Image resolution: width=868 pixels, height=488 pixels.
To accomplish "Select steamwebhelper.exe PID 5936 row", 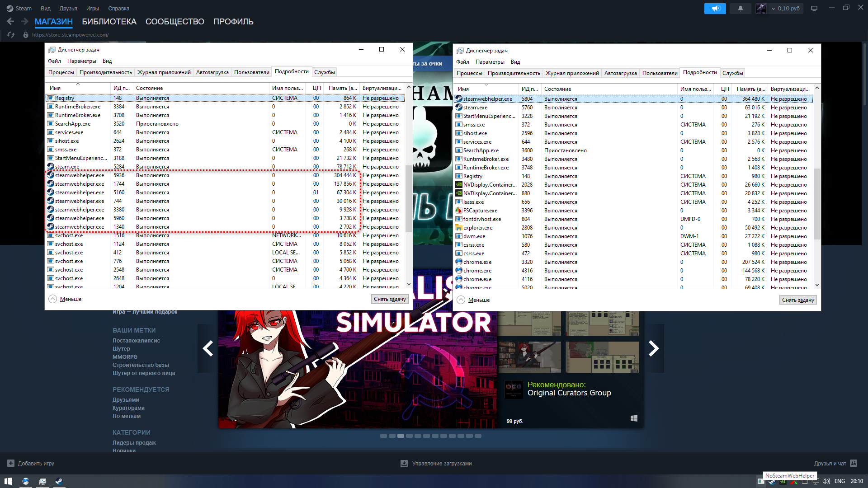I will click(x=225, y=175).
